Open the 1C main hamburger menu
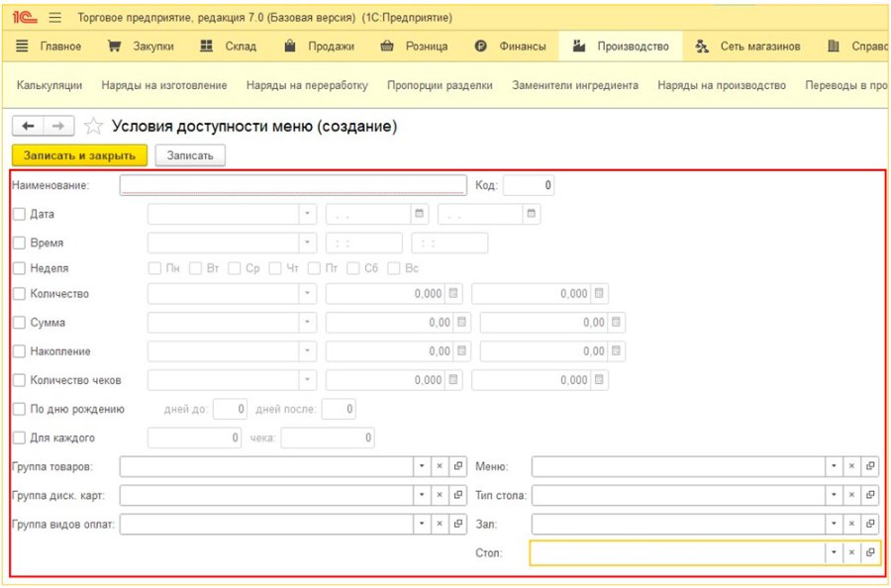Image resolution: width=891 pixels, height=588 pixels. [x=55, y=18]
